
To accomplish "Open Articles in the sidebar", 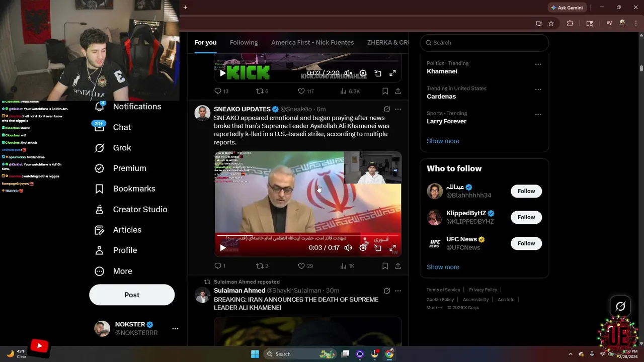I will (118, 230).
